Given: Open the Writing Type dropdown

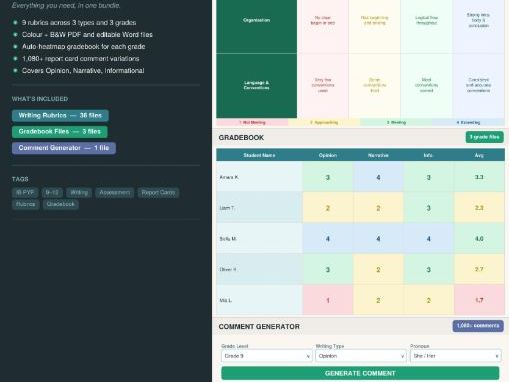Looking at the screenshot, I should (x=361, y=356).
